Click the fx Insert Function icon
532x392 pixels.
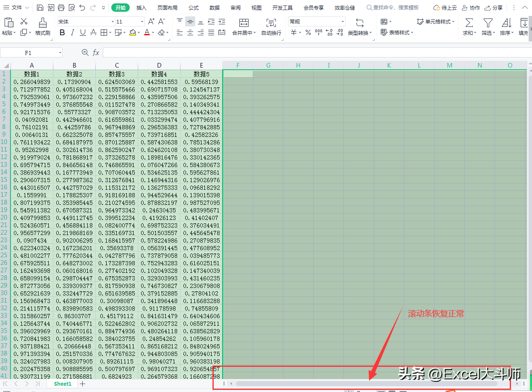tap(96, 52)
